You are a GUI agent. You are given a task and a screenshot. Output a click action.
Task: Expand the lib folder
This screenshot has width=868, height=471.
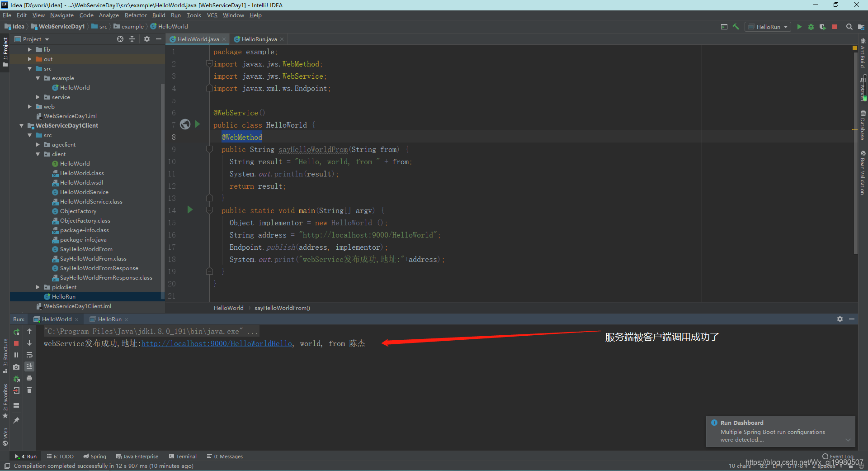pos(29,50)
